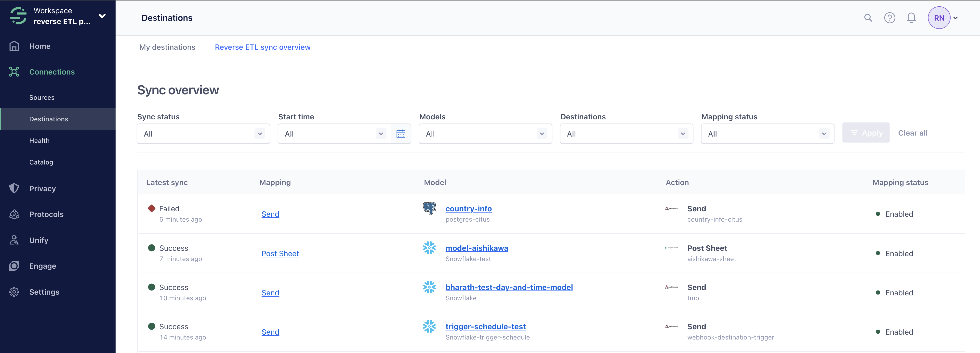
Task: Click the Unify icon in the sidebar
Action: pos(14,240)
